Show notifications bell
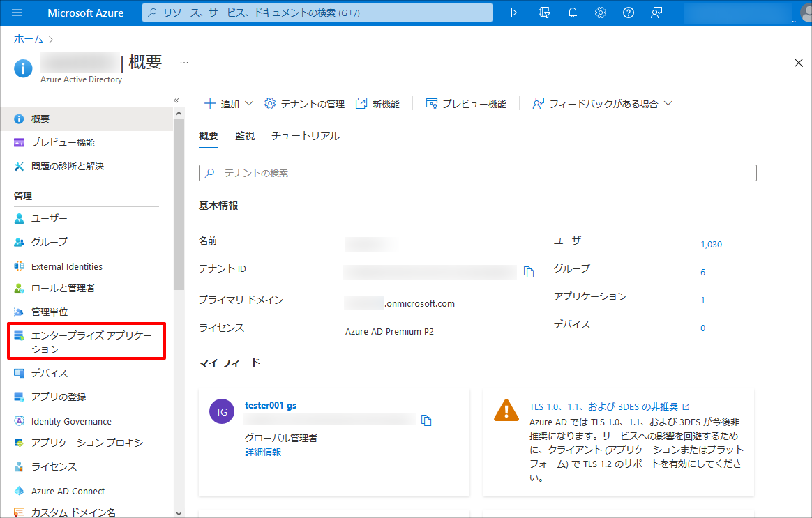Viewport: 812px width, 518px height. pyautogui.click(x=573, y=13)
